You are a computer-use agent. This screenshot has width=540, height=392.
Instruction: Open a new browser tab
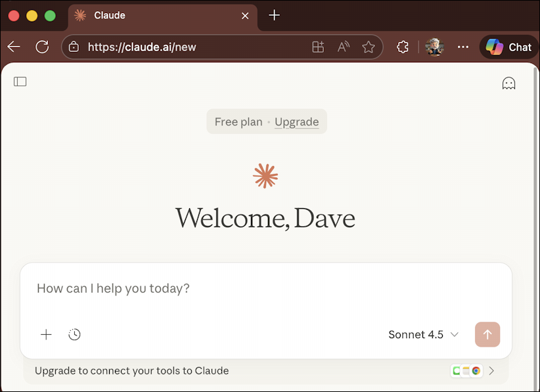coord(274,15)
